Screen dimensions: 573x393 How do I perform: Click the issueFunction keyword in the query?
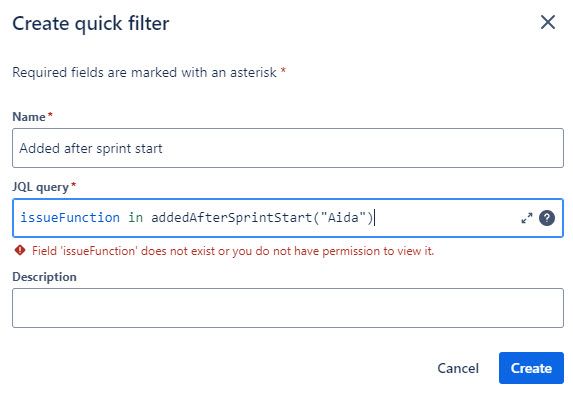[x=70, y=218]
